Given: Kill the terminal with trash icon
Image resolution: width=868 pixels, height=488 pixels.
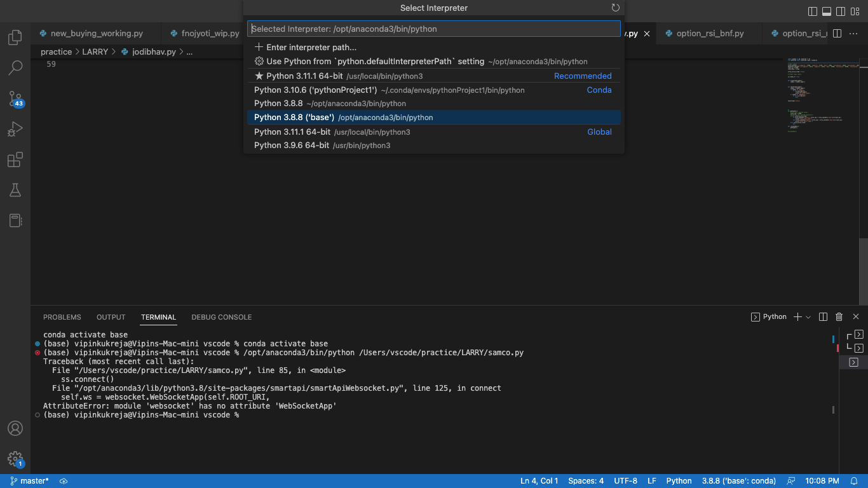Looking at the screenshot, I should pyautogui.click(x=839, y=317).
